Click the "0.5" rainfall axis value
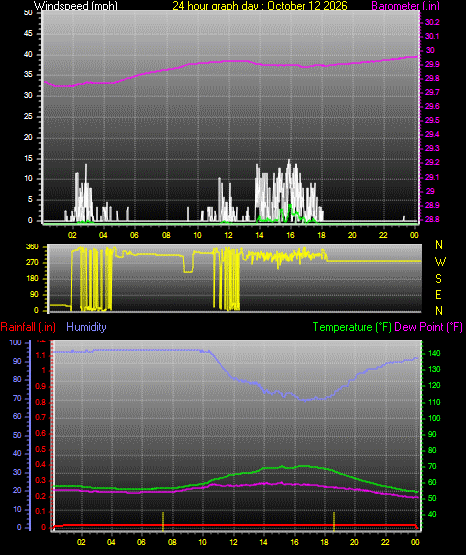 41,449
